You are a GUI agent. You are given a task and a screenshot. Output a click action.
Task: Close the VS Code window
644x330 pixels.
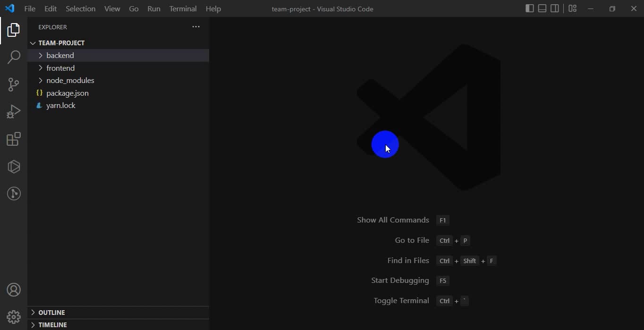pyautogui.click(x=634, y=8)
